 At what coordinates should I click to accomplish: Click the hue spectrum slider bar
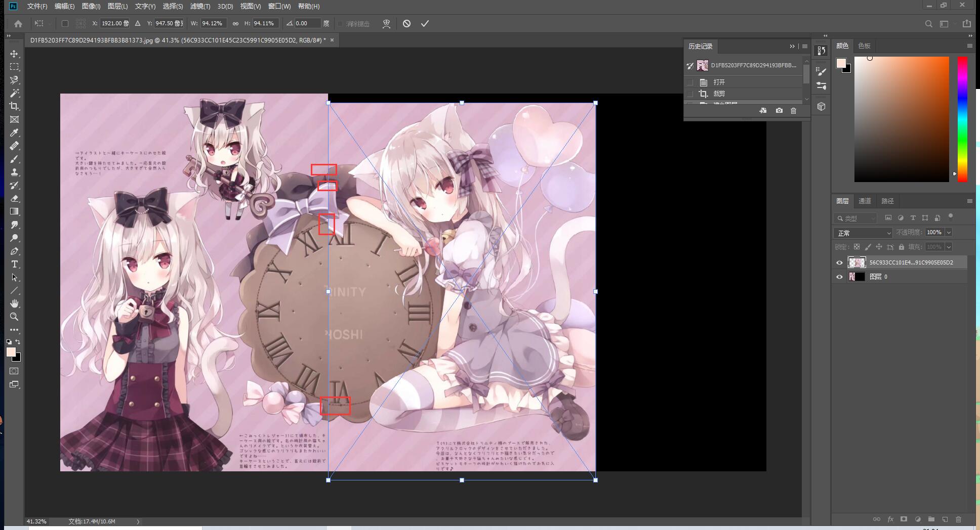click(962, 119)
